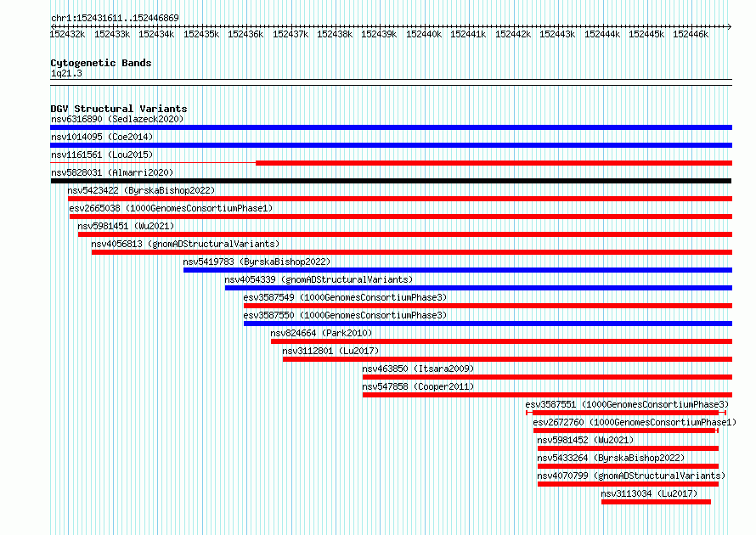
Task: Click the 152436k ruler tick label
Action: click(x=245, y=34)
